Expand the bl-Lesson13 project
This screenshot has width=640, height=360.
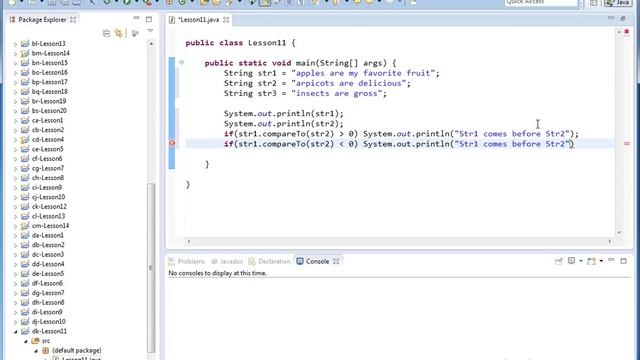16,44
